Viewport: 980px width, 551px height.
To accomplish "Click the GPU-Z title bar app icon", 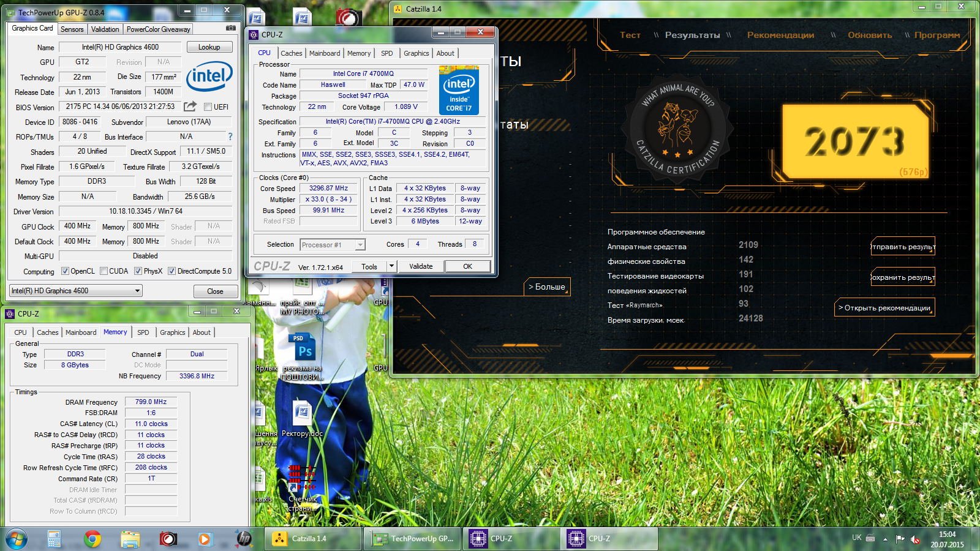I will pos(10,12).
